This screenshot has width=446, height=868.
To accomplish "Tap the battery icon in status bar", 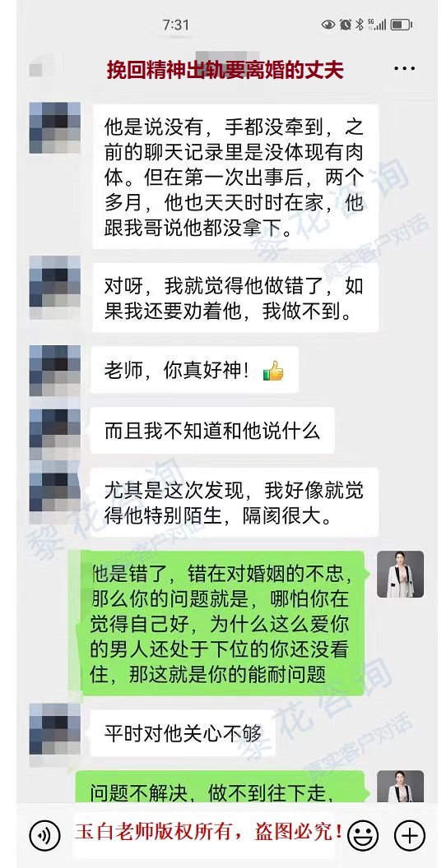I will tap(401, 25).
